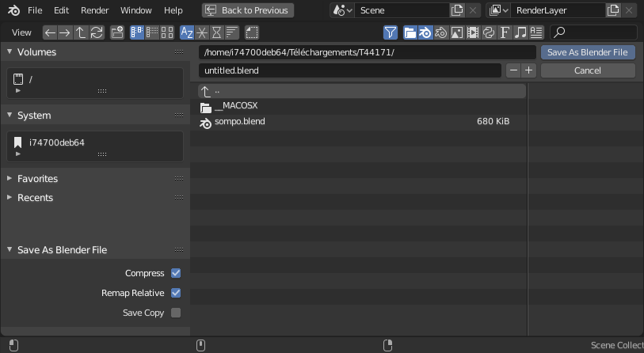Click the directory path field

(x=368, y=52)
